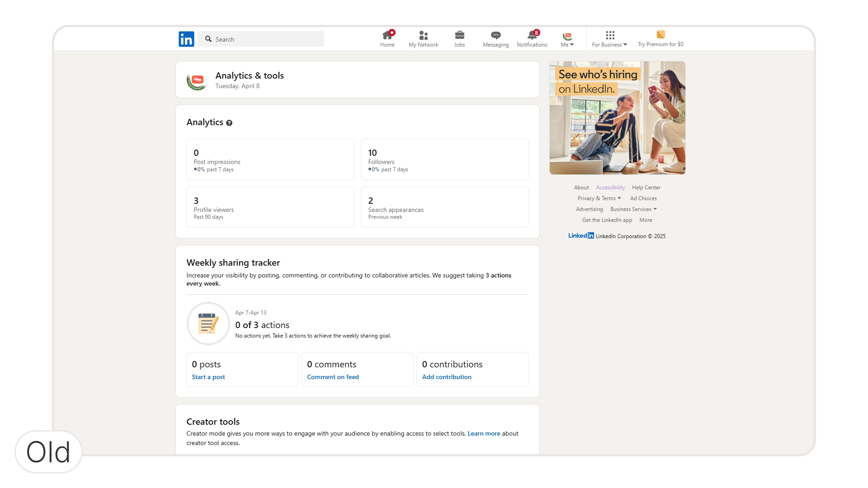Image resolution: width=868 pixels, height=488 pixels.
Task: Open the Profile viewers analytics card
Action: [270, 207]
